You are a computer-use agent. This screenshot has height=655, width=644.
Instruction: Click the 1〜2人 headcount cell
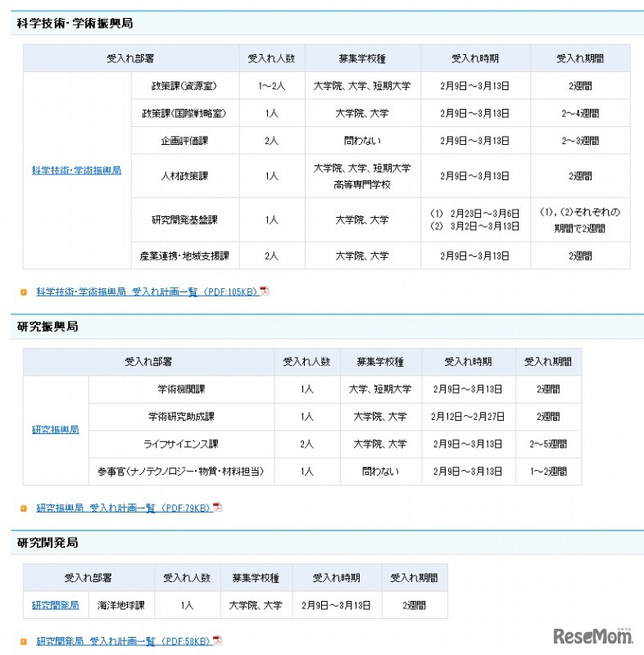click(x=272, y=86)
